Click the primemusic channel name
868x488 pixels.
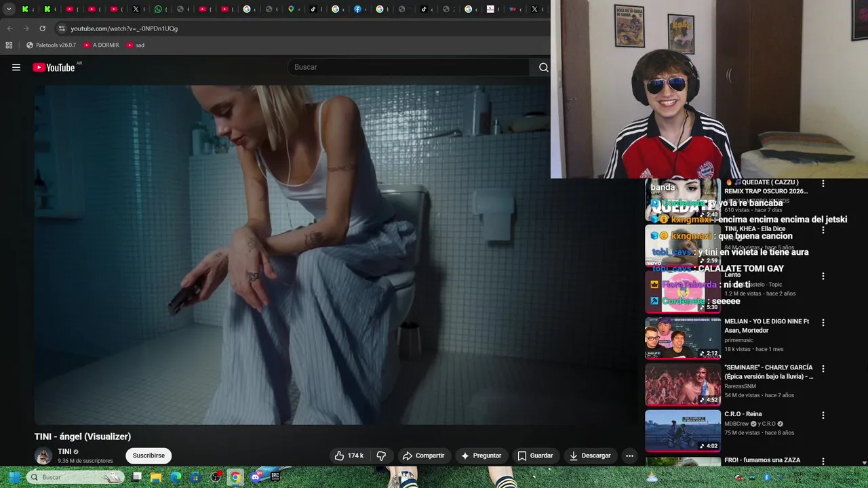tap(741, 340)
